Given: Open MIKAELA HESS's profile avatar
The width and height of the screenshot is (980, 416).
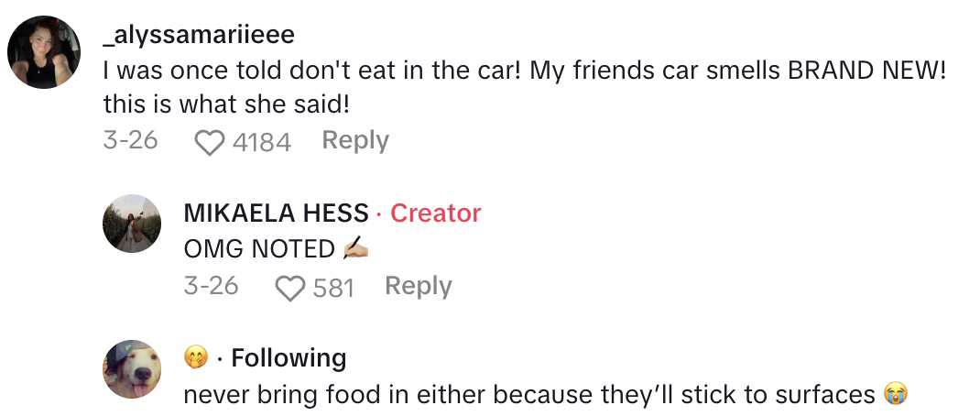Looking at the screenshot, I should tap(133, 224).
